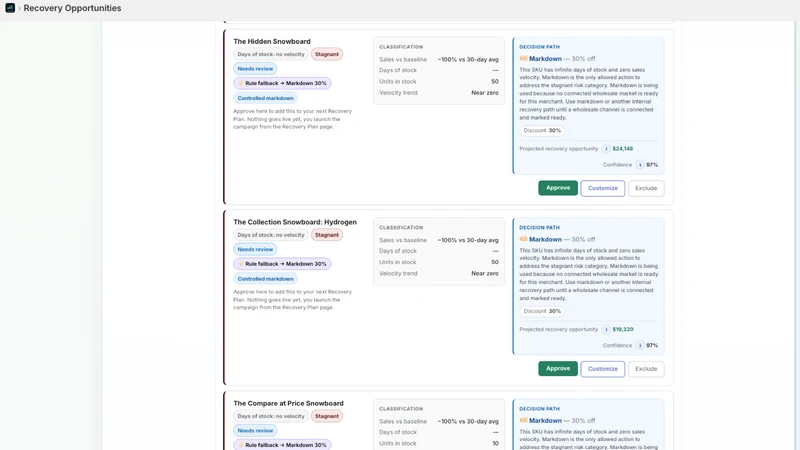Click Discount 30% chip on Hidden Snowboard card
This screenshot has height=450, width=800.
pos(542,131)
